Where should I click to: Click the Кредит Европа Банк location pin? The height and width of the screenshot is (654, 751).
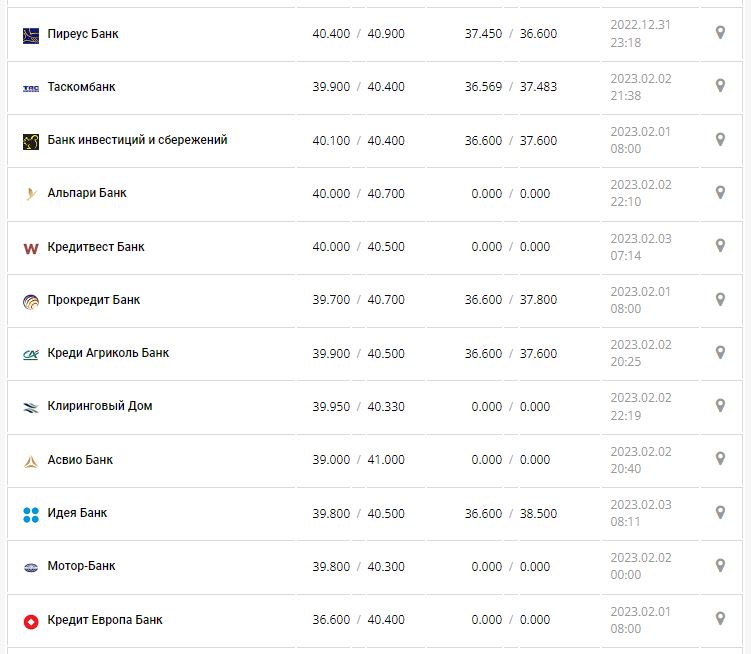[720, 619]
